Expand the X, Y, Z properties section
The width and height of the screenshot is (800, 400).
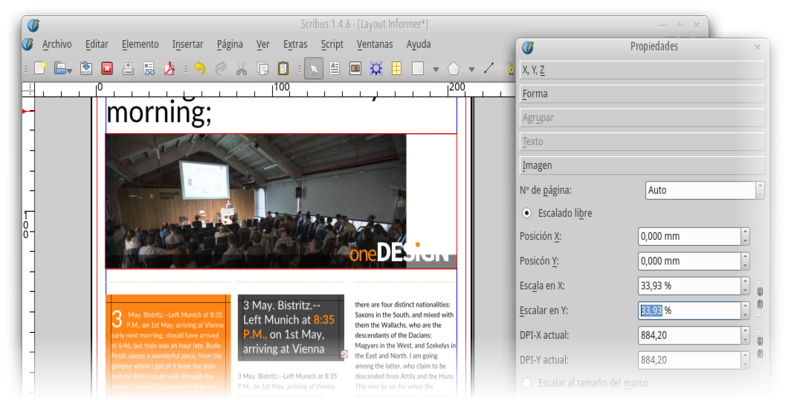tap(642, 70)
